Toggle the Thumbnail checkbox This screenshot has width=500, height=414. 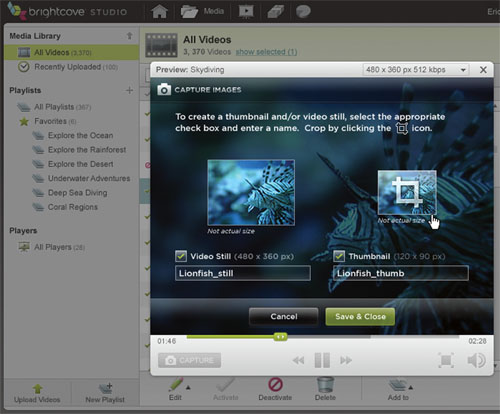[339, 256]
